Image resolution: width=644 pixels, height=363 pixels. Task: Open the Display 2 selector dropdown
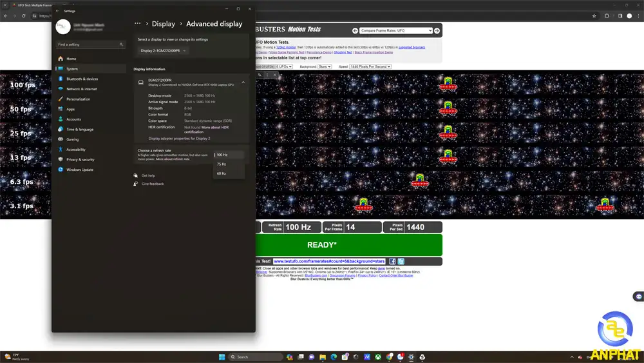tap(164, 50)
